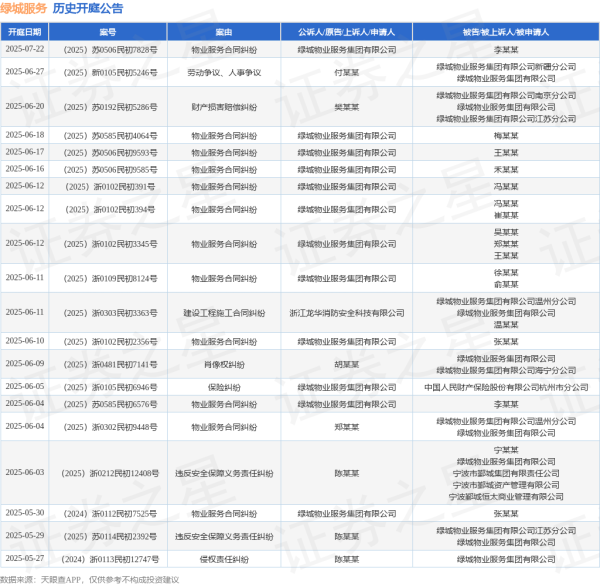Click case number (2025)浙0102民初394号
This screenshot has height=585, width=600.
pos(110,209)
